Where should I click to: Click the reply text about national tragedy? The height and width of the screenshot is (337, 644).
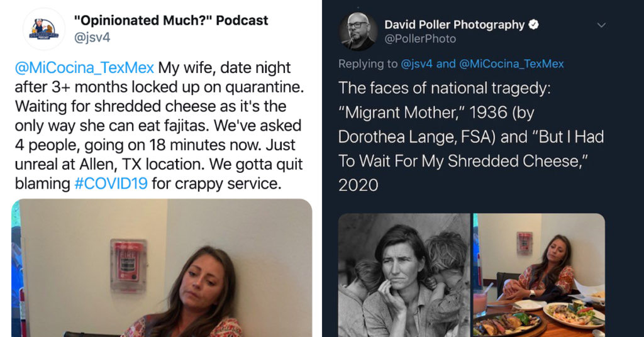[471, 136]
